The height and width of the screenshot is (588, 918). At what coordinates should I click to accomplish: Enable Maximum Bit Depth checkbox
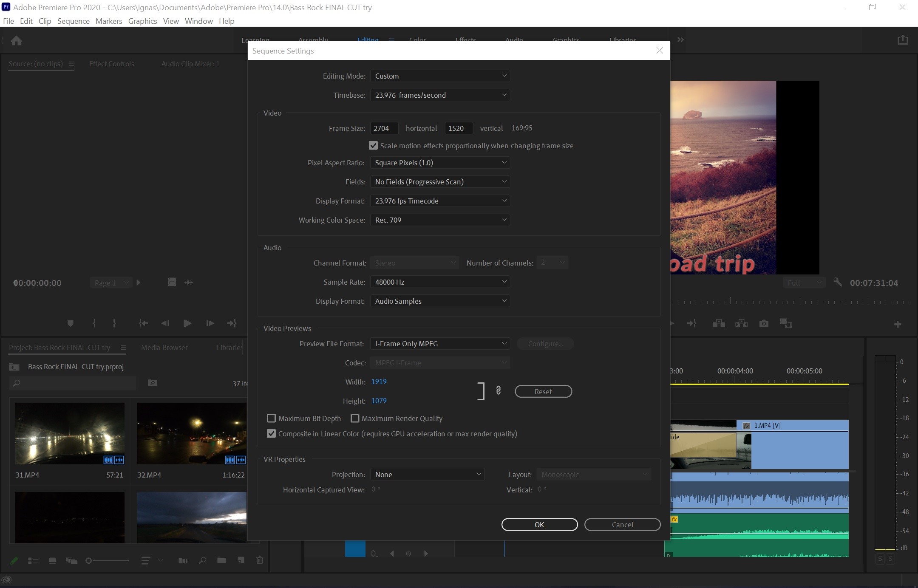pyautogui.click(x=271, y=418)
